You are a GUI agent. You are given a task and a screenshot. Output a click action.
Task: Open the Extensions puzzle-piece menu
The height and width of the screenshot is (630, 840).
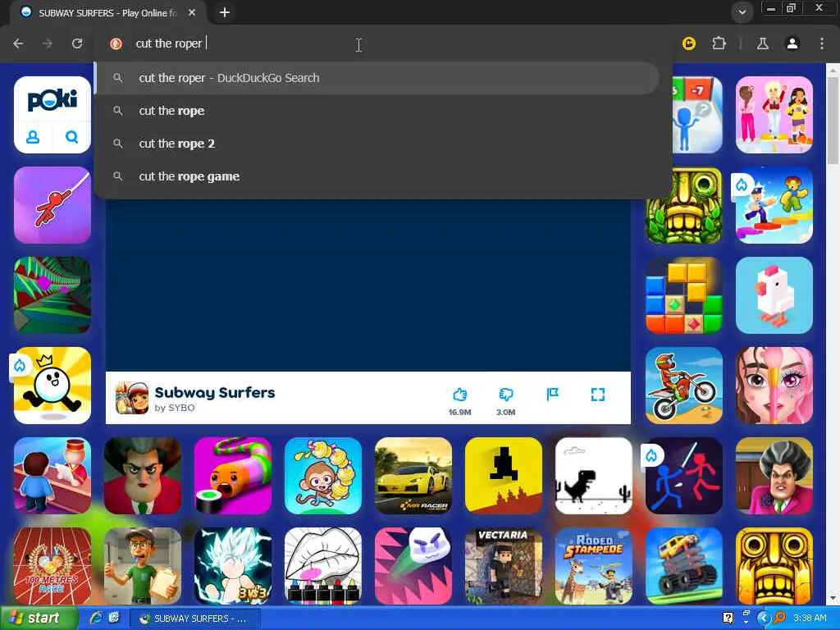719,43
